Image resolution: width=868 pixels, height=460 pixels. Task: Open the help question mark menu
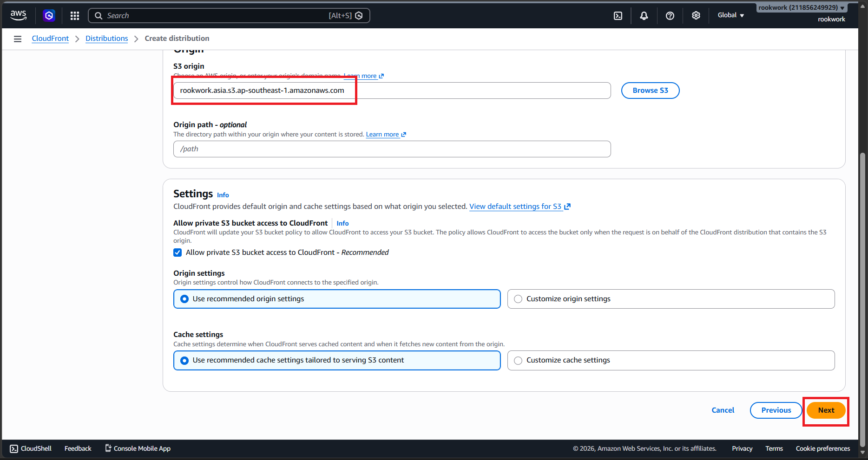(x=670, y=16)
